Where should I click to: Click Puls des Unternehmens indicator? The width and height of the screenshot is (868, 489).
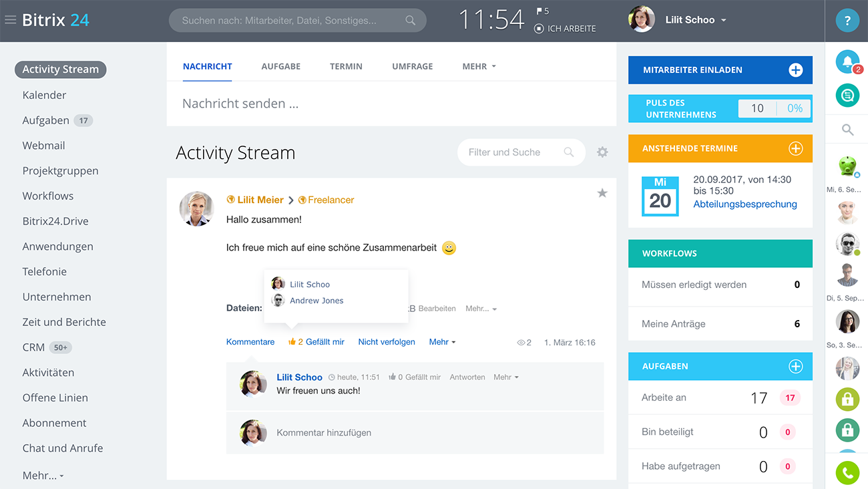point(720,108)
